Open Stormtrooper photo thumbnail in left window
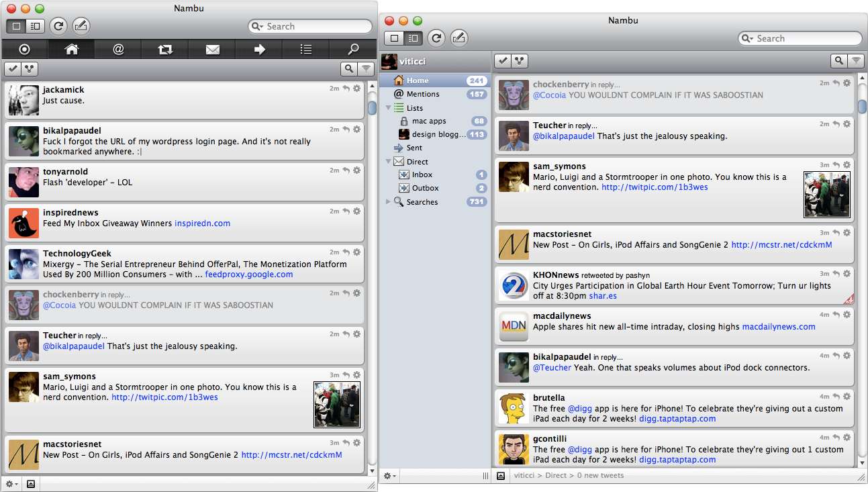The height and width of the screenshot is (492, 868). (337, 404)
